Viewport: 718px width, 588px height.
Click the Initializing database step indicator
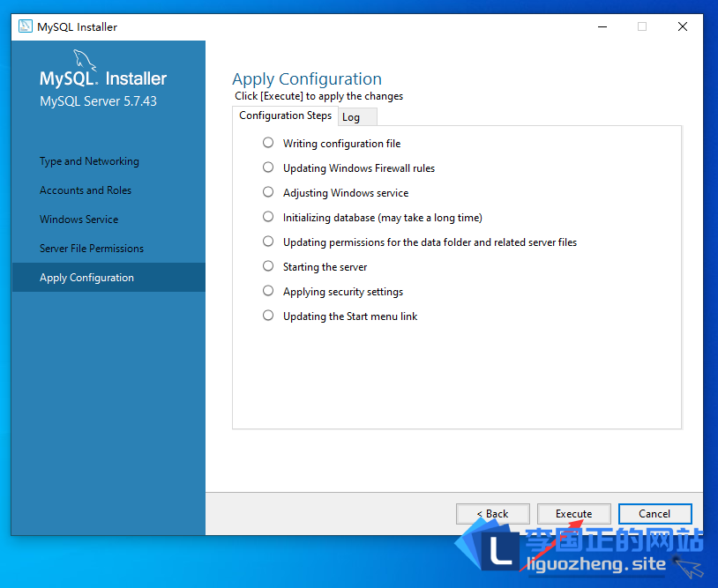[x=268, y=217]
